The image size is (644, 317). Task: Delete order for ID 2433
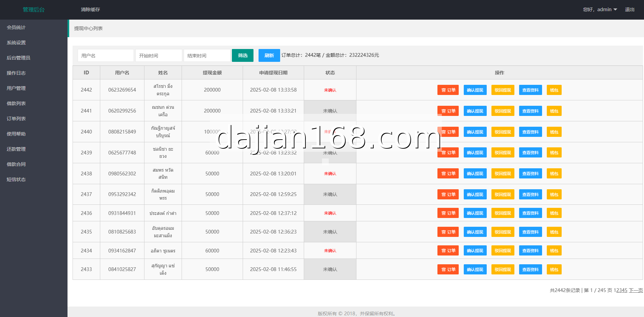(x=448, y=269)
